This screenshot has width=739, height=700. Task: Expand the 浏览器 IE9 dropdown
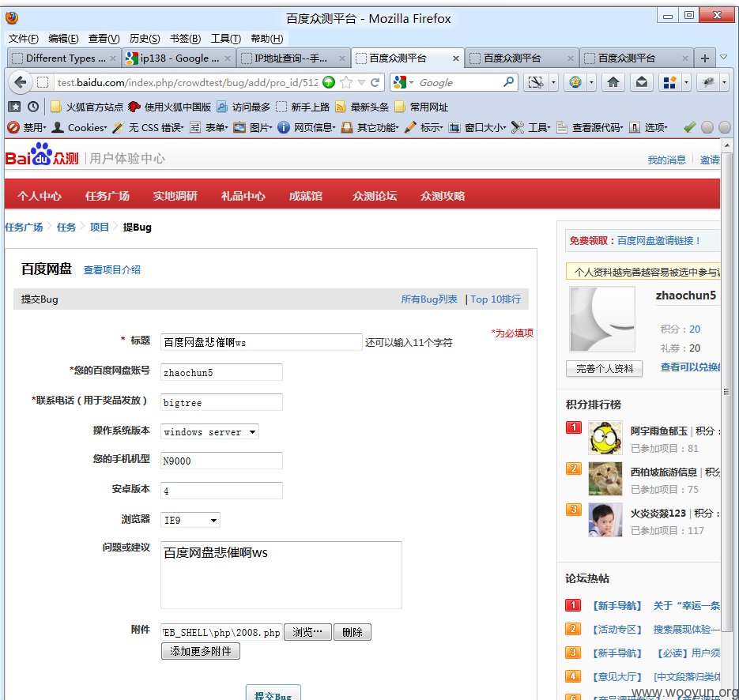click(x=190, y=520)
